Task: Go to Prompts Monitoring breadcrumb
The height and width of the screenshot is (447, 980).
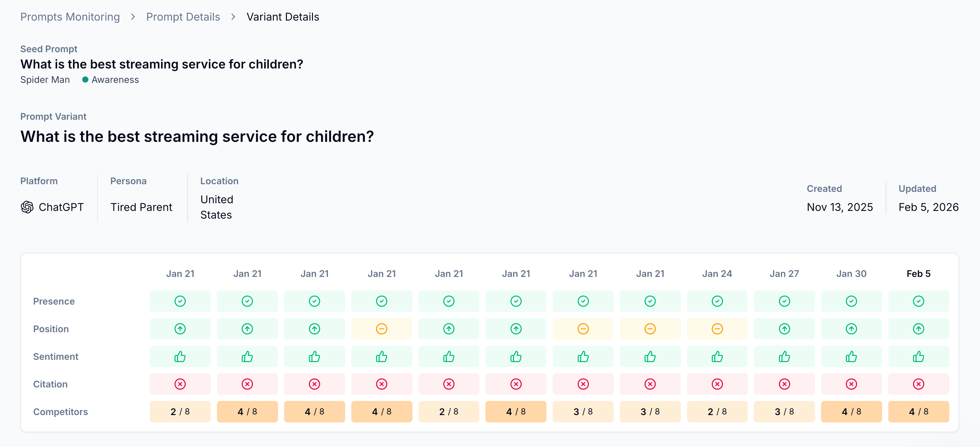Action: pos(70,17)
